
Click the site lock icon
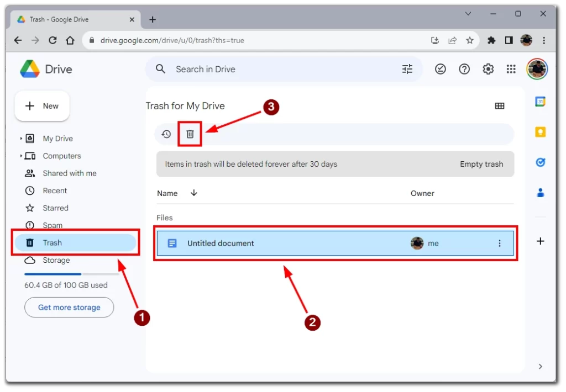92,40
